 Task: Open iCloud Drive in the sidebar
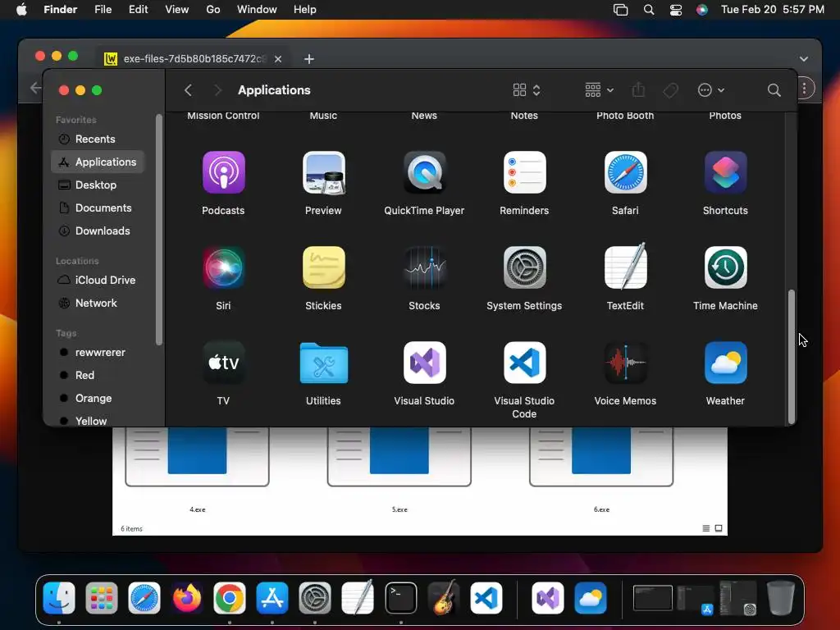pos(98,281)
